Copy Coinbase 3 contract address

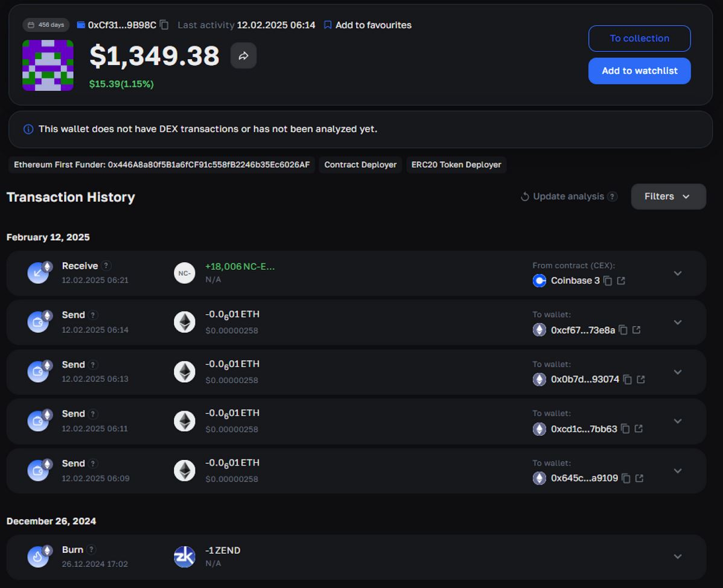(608, 281)
